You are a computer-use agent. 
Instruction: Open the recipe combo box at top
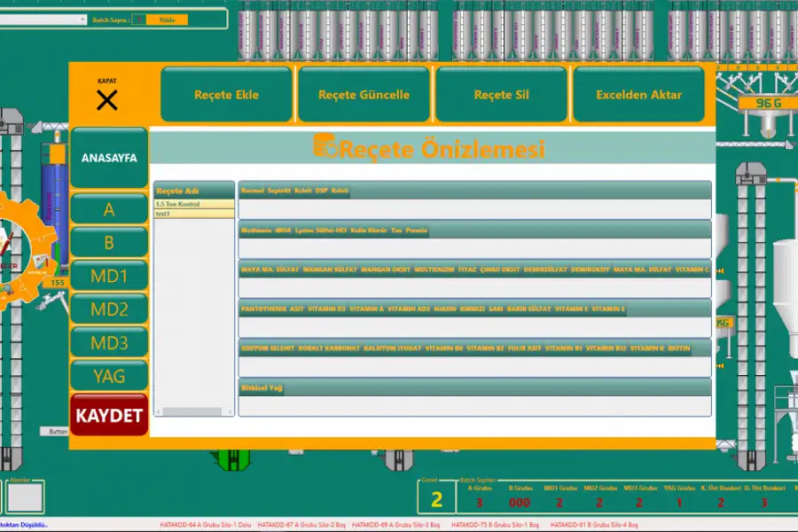[44, 19]
